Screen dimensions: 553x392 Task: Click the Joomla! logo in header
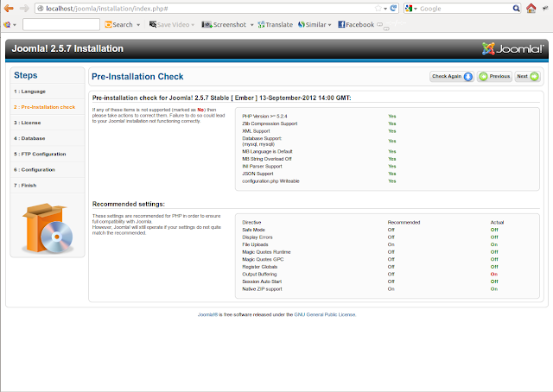512,48
